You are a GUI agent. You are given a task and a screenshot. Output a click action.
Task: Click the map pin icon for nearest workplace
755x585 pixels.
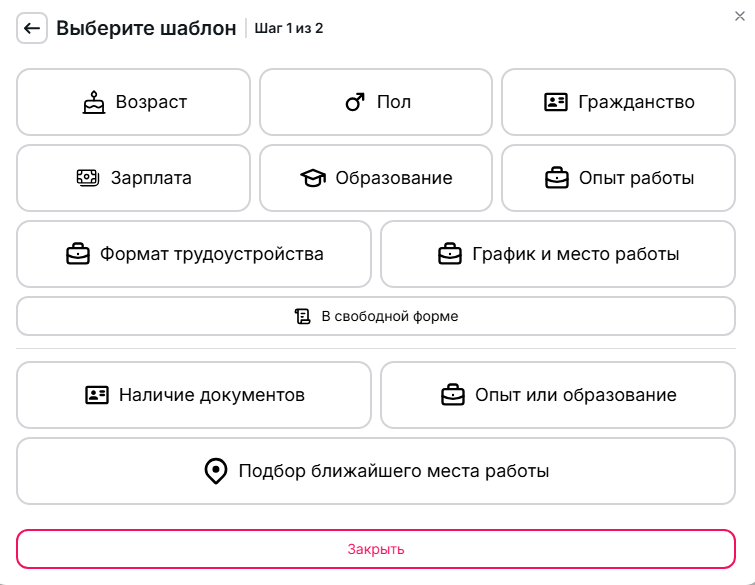coord(215,471)
